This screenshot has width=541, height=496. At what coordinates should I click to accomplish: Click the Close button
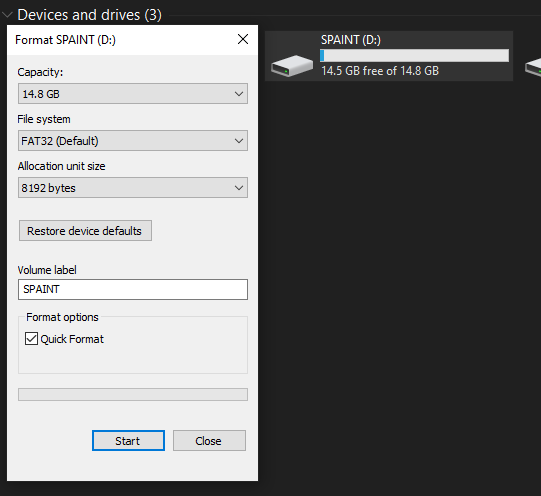pyautogui.click(x=209, y=440)
